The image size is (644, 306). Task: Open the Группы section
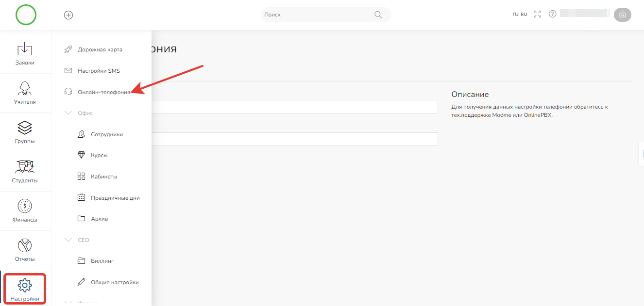(25, 128)
